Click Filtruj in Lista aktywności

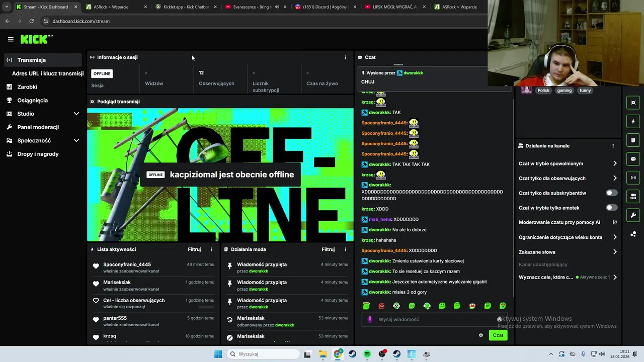pyautogui.click(x=194, y=249)
